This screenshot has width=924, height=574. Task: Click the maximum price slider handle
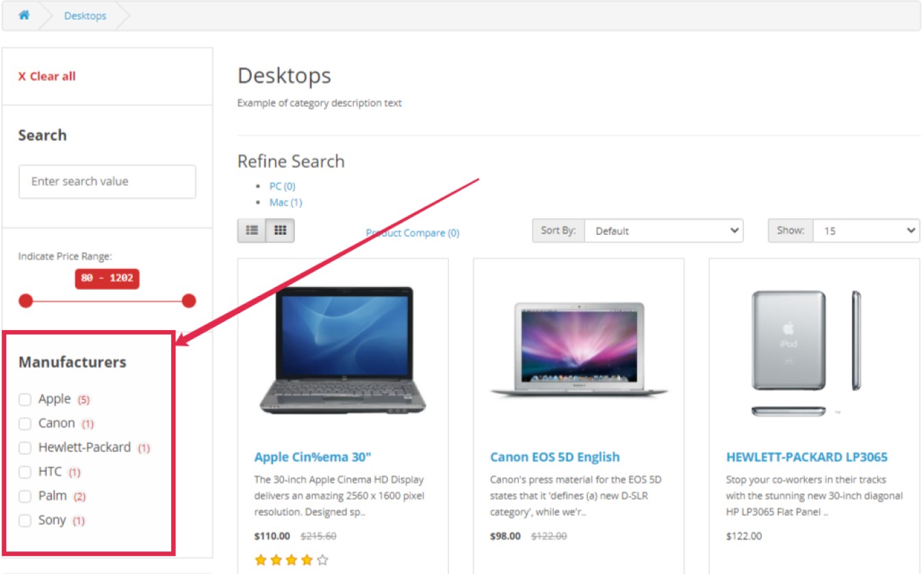pyautogui.click(x=189, y=301)
